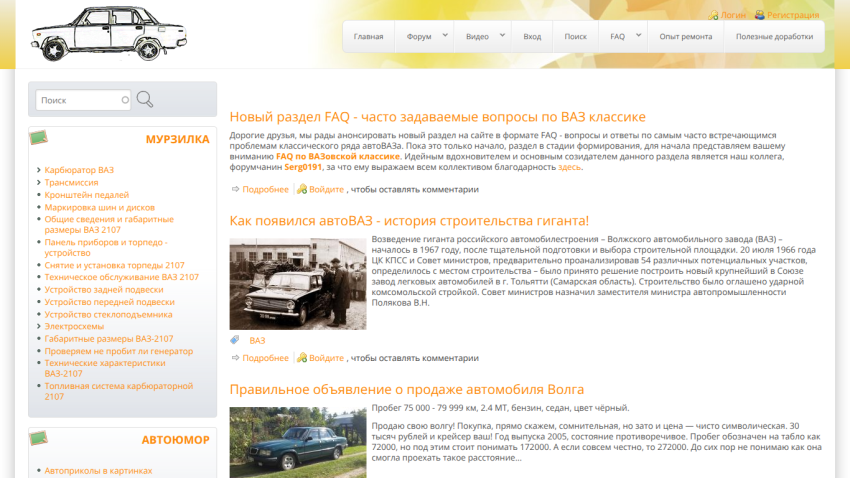Viewport: 850px width, 478px height.
Task: Expand the FAQ menu arrow
Action: [639, 35]
